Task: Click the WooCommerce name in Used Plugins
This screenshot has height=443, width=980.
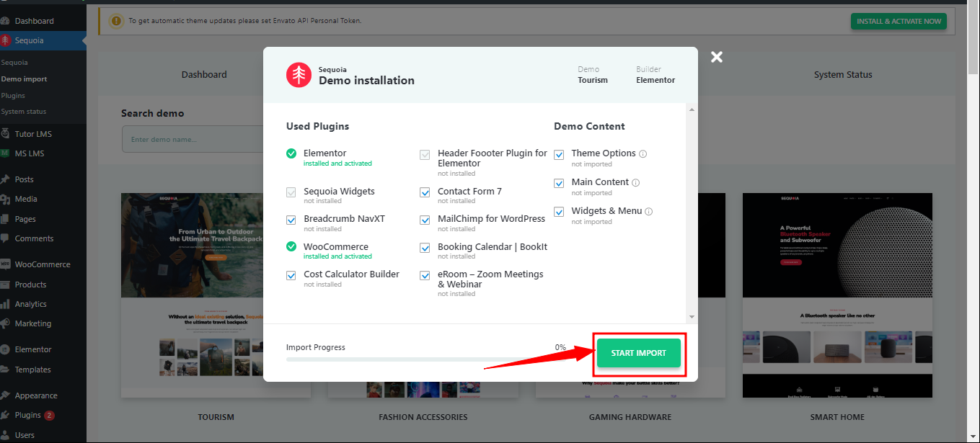Action: pos(336,247)
